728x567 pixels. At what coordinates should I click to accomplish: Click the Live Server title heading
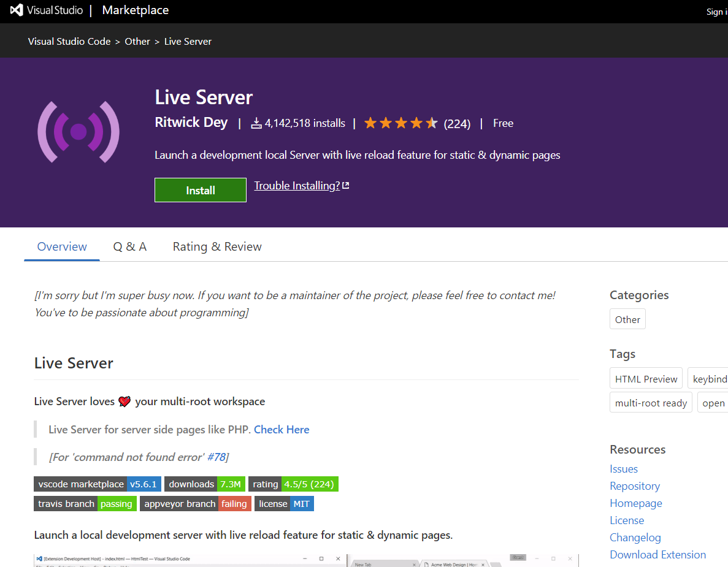(204, 97)
